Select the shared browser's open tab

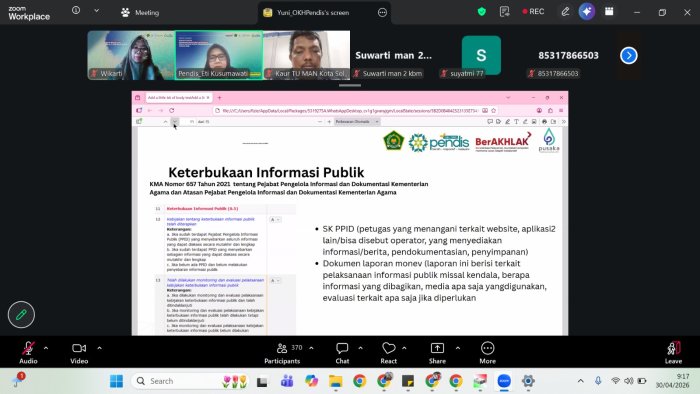click(x=179, y=97)
